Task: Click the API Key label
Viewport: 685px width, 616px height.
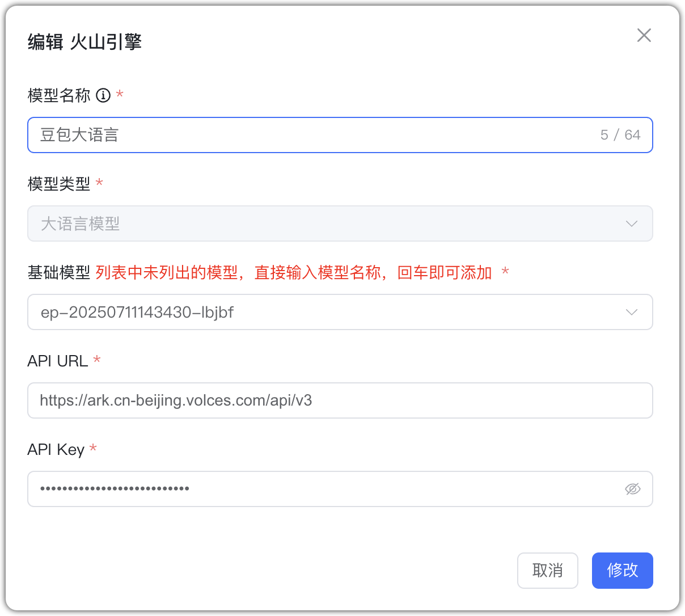Action: point(56,450)
